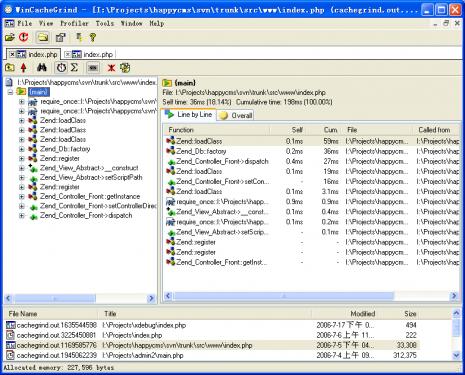Viewport: 465px width, 375px height.
Task: Open the Profiler menu
Action: (x=74, y=23)
